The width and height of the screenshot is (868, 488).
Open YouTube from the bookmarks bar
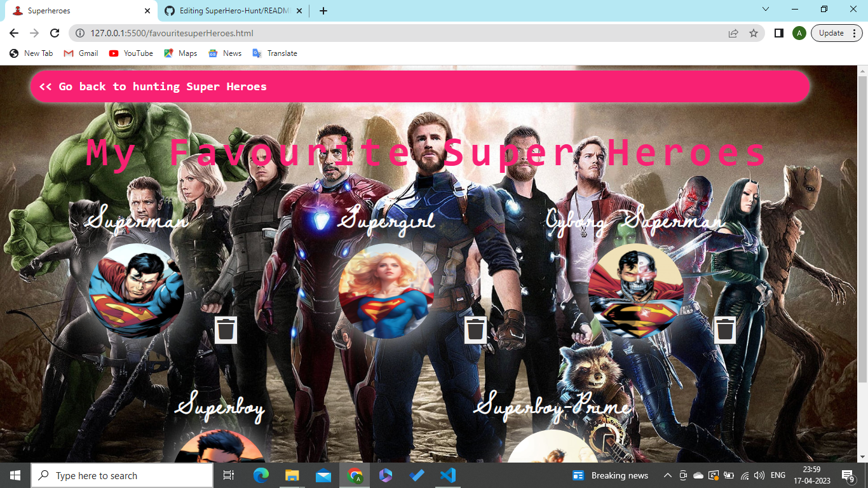pyautogui.click(x=130, y=53)
